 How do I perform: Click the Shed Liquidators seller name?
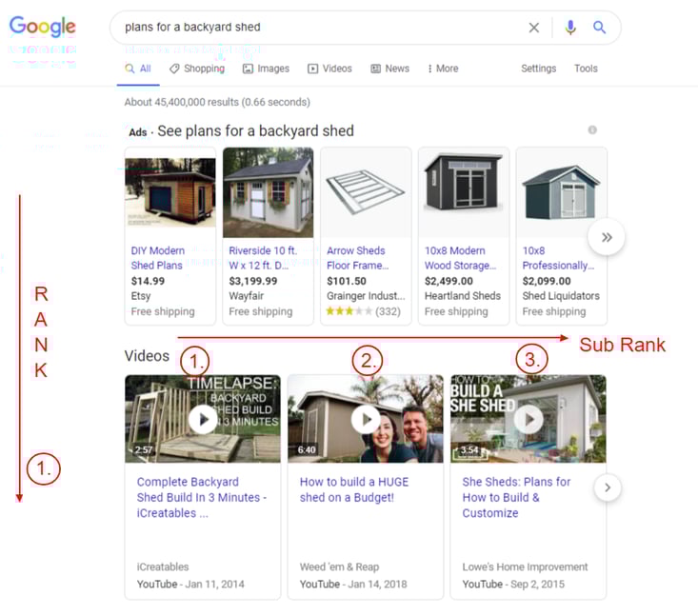(x=561, y=296)
